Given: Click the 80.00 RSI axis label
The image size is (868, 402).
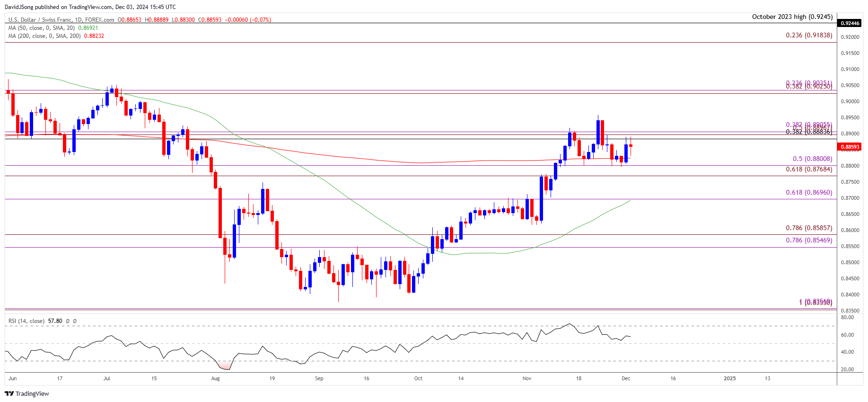Looking at the screenshot, I should [x=848, y=318].
